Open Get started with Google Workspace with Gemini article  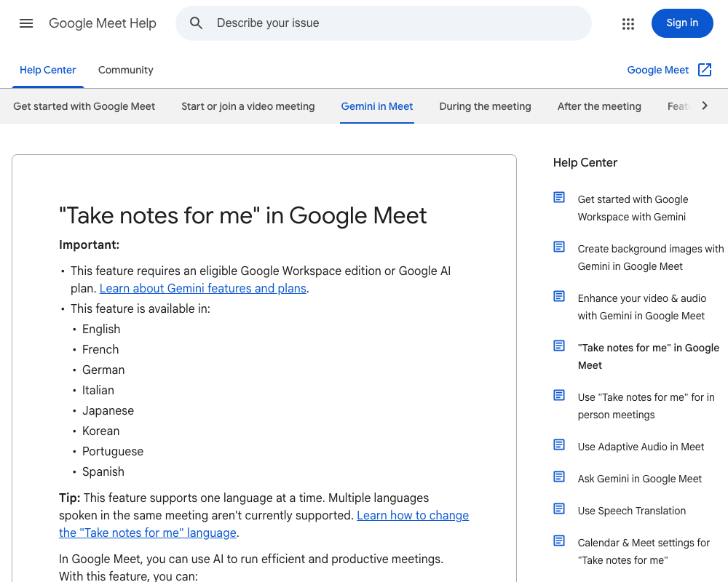pyautogui.click(x=633, y=208)
